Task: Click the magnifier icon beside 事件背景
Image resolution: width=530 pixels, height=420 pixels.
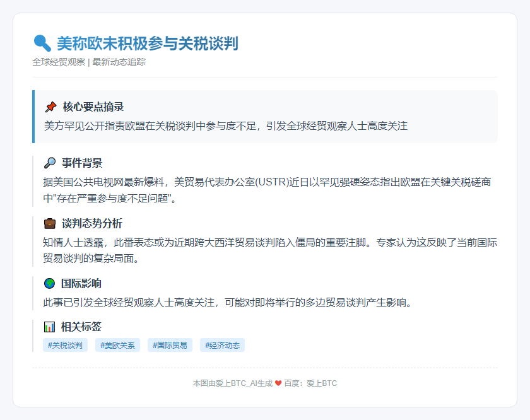Action: point(50,163)
